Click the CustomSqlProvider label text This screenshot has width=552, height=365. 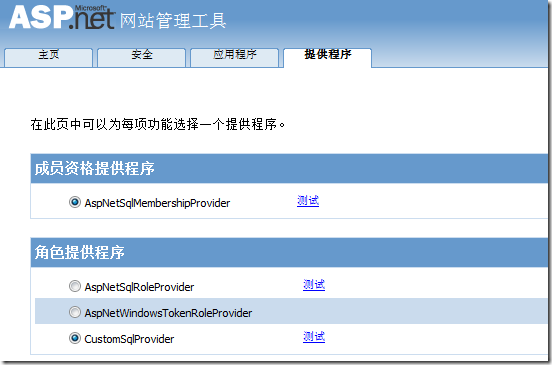point(129,339)
